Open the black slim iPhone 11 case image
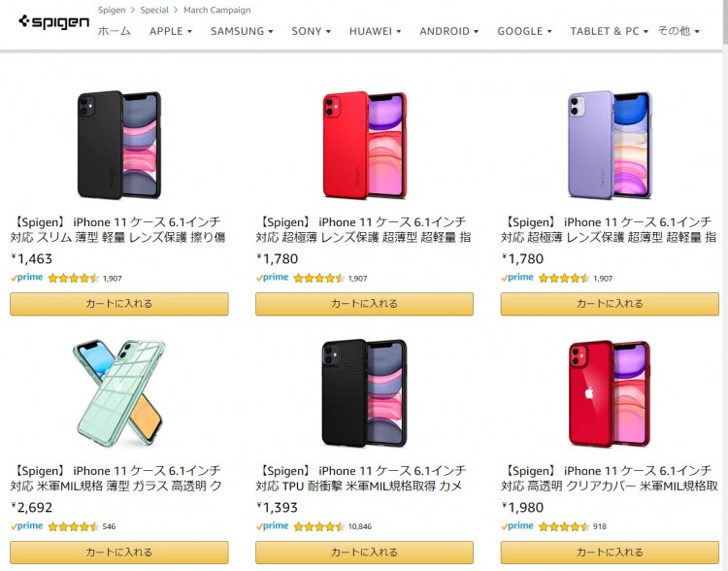This screenshot has height=571, width=728. pyautogui.click(x=118, y=145)
